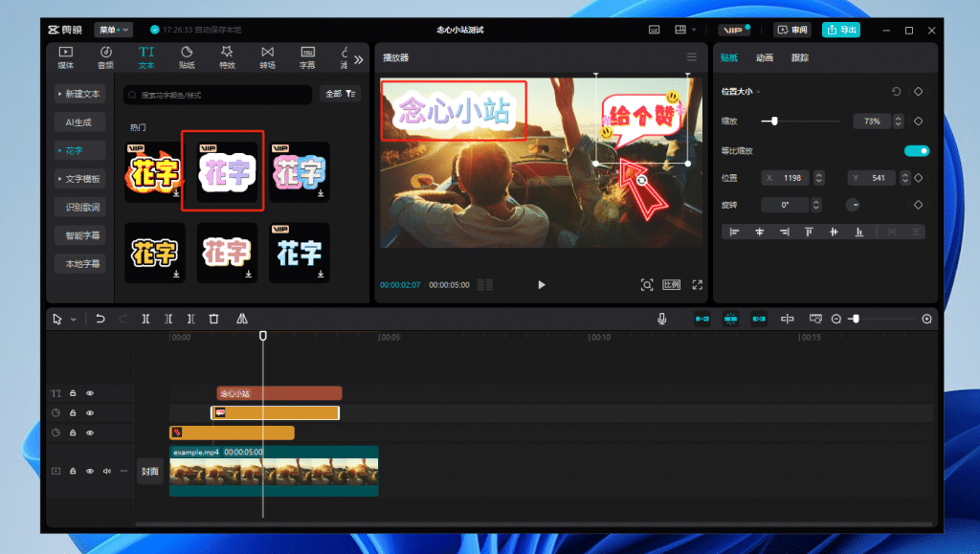Click the Y position stepper arrows
Viewport: 980px width, 554px height.
(905, 178)
